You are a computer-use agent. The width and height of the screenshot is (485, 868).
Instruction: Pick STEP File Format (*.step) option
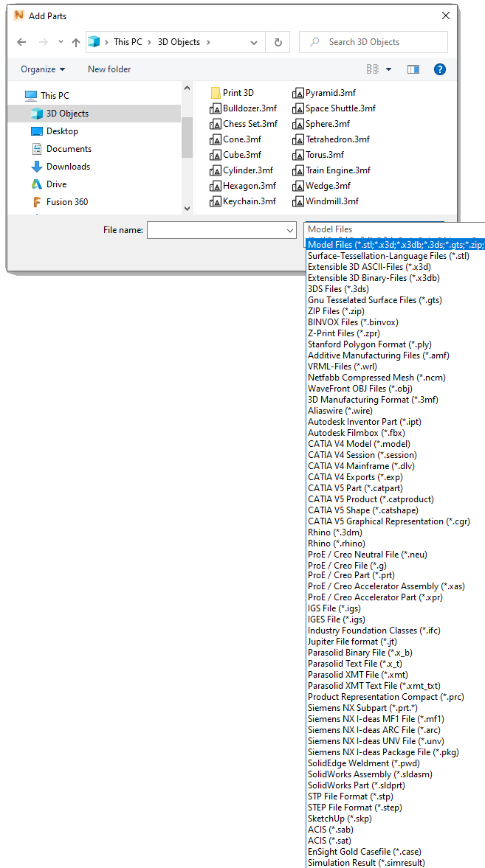point(354,808)
